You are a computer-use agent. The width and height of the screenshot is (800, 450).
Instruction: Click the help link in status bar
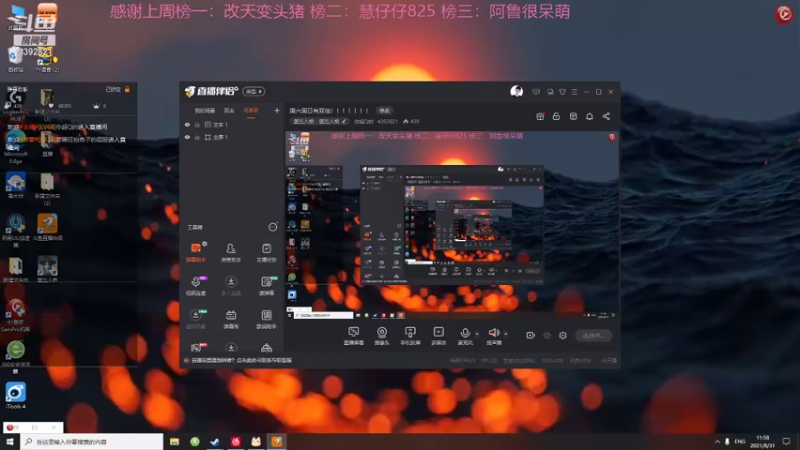[242, 360]
